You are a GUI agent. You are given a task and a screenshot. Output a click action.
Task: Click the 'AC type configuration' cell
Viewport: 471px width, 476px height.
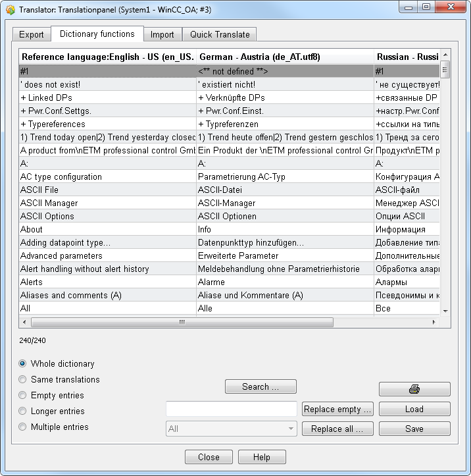click(x=108, y=176)
